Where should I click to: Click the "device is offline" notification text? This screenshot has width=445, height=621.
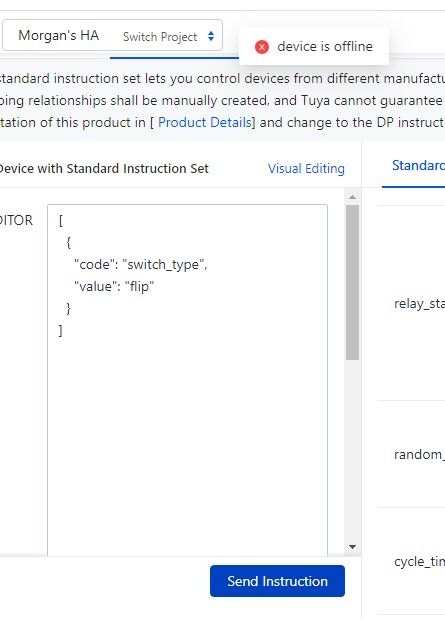325,46
